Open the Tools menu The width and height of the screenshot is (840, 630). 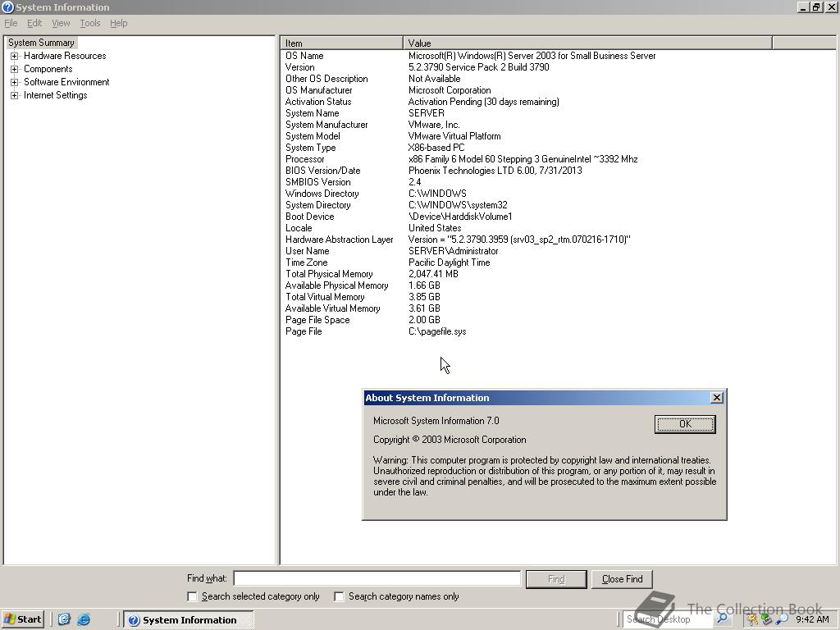click(90, 23)
